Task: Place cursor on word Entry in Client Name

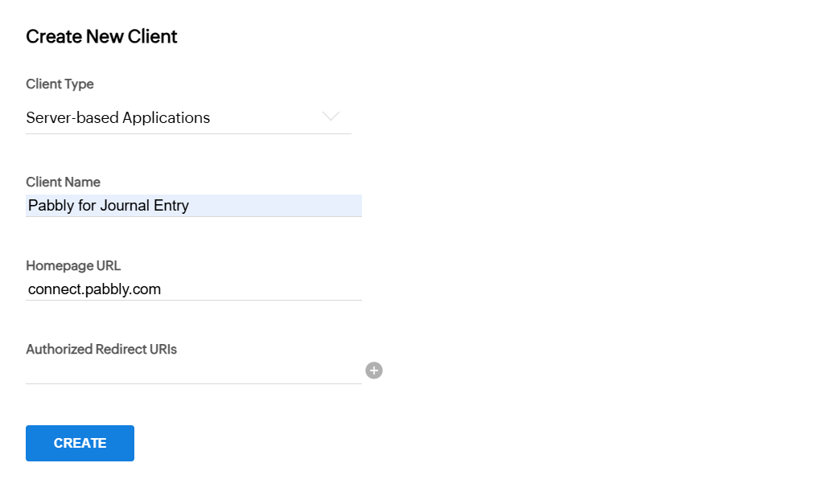Action: (x=171, y=206)
